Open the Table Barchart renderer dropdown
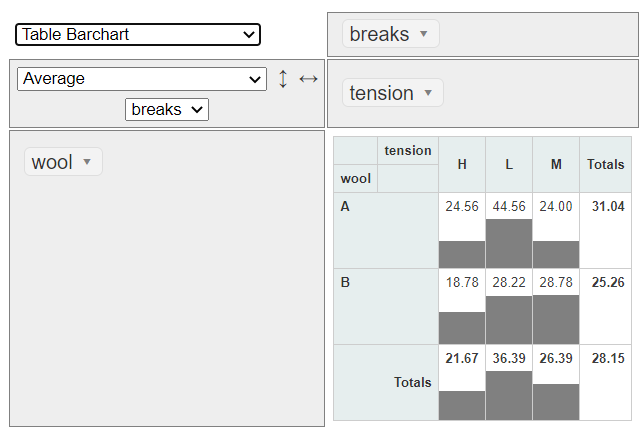 138,35
